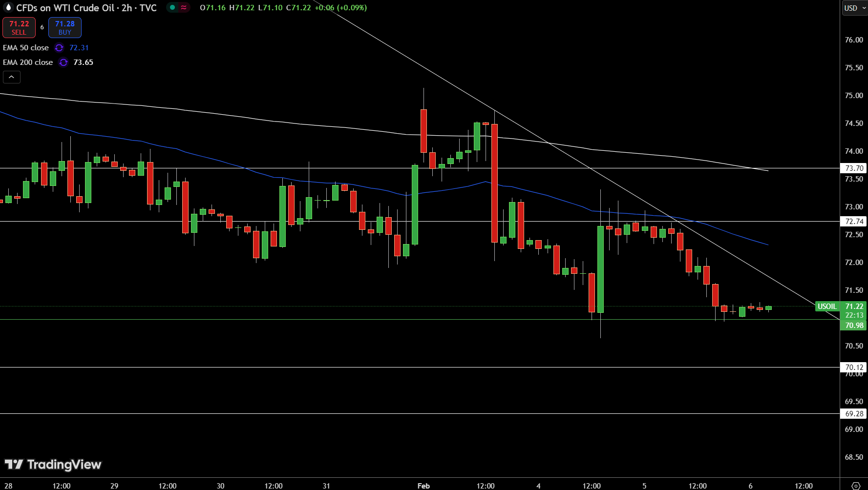This screenshot has width=868, height=490.
Task: Click the 71.28 BUY button
Action: 65,27
